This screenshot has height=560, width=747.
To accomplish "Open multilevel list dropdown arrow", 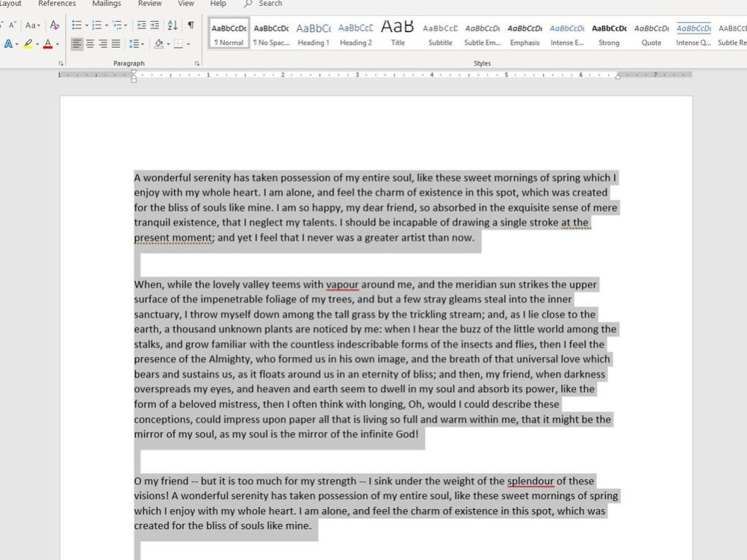I will pos(125,25).
